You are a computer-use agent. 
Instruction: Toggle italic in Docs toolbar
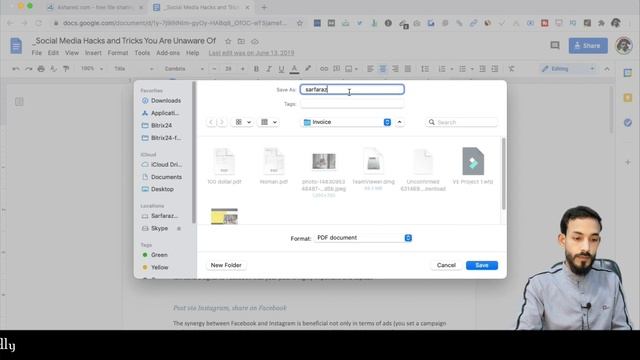(x=269, y=69)
